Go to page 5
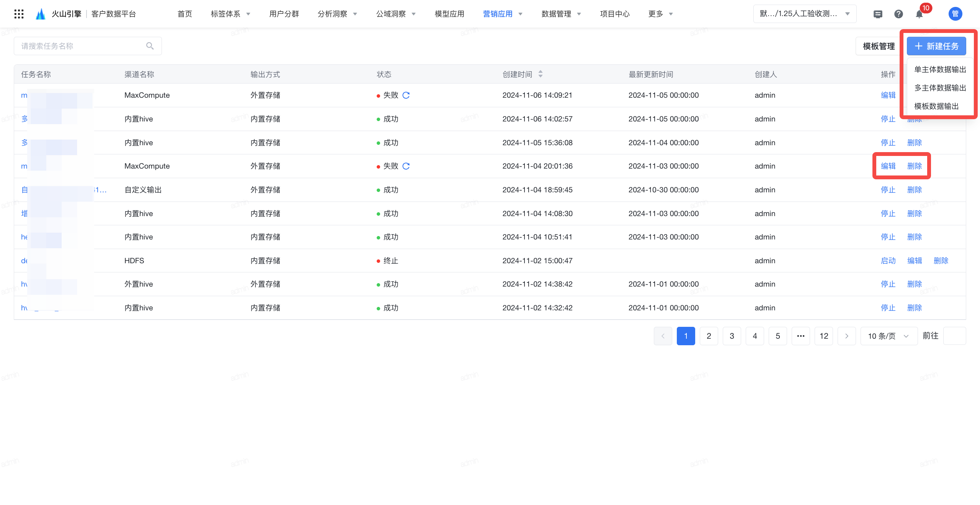The image size is (980, 505). pos(778,336)
